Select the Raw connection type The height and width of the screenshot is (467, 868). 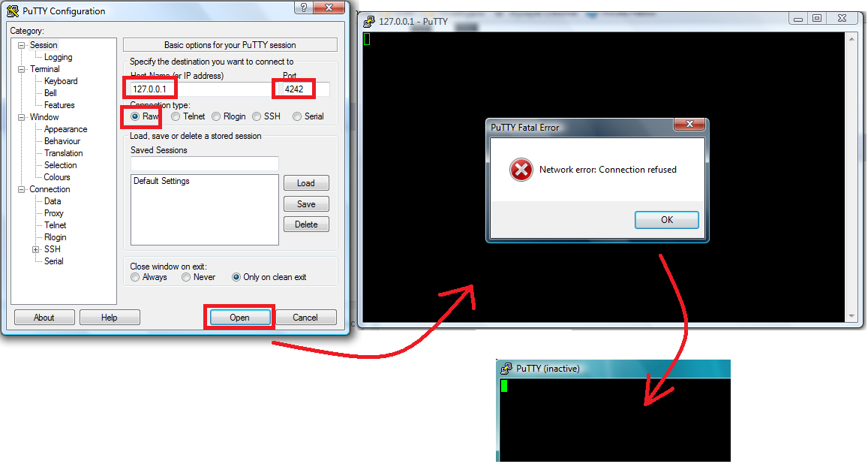click(135, 116)
